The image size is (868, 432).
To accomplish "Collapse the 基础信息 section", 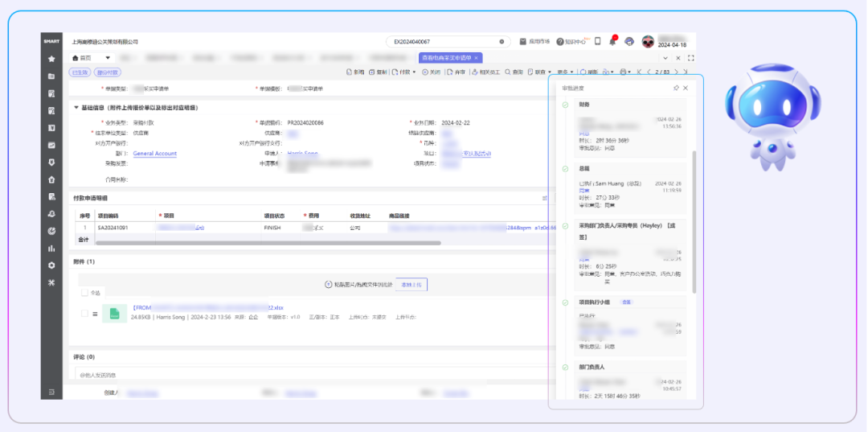I will point(76,107).
